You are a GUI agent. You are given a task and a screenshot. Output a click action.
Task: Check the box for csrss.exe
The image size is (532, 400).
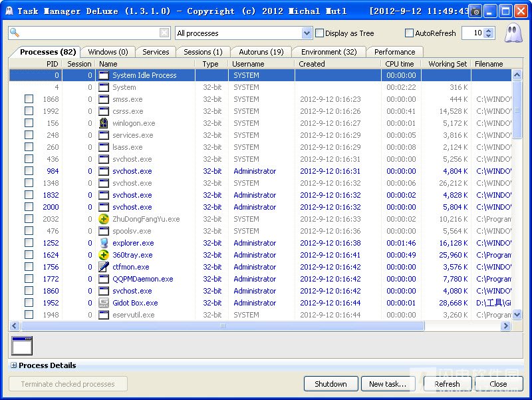pyautogui.click(x=29, y=110)
